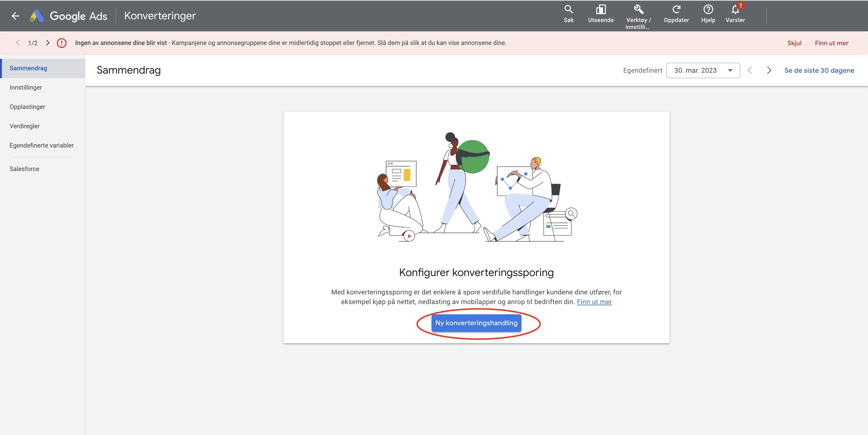Click Se de siste 30 dagene link
The image size is (868, 435).
click(x=819, y=71)
